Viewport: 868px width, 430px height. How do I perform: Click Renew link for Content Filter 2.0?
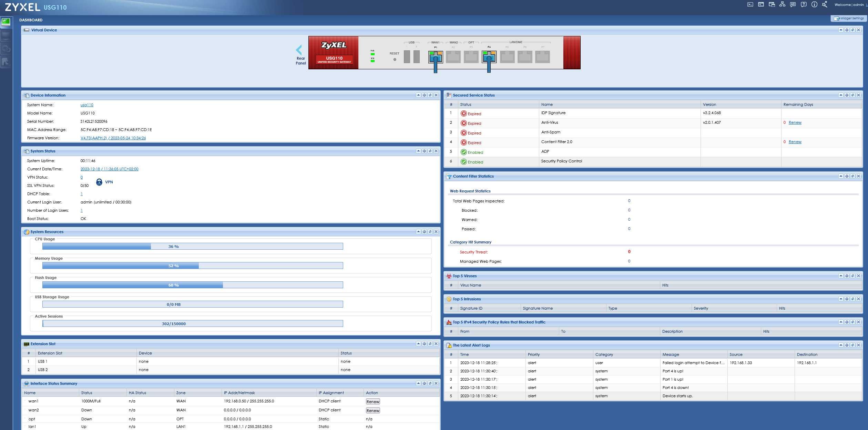click(795, 142)
